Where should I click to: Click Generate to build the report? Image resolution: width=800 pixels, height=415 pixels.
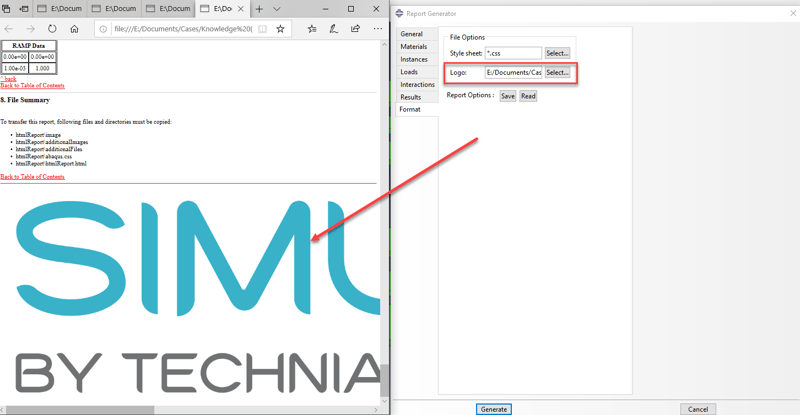coord(494,409)
